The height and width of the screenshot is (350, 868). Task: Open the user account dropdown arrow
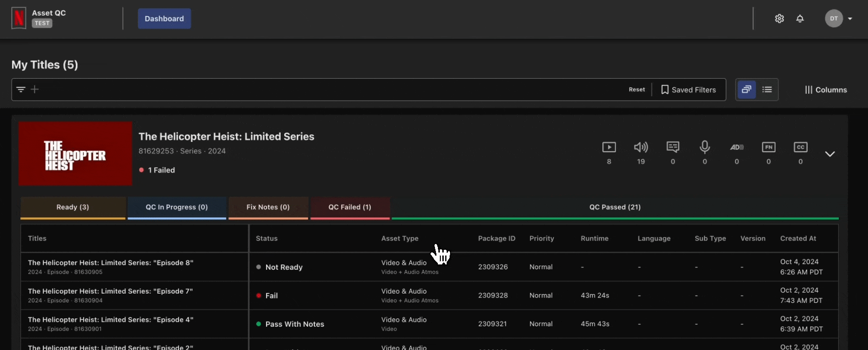850,18
